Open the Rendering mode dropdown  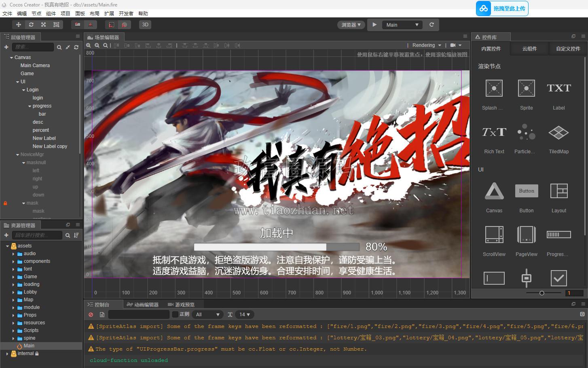pyautogui.click(x=427, y=45)
